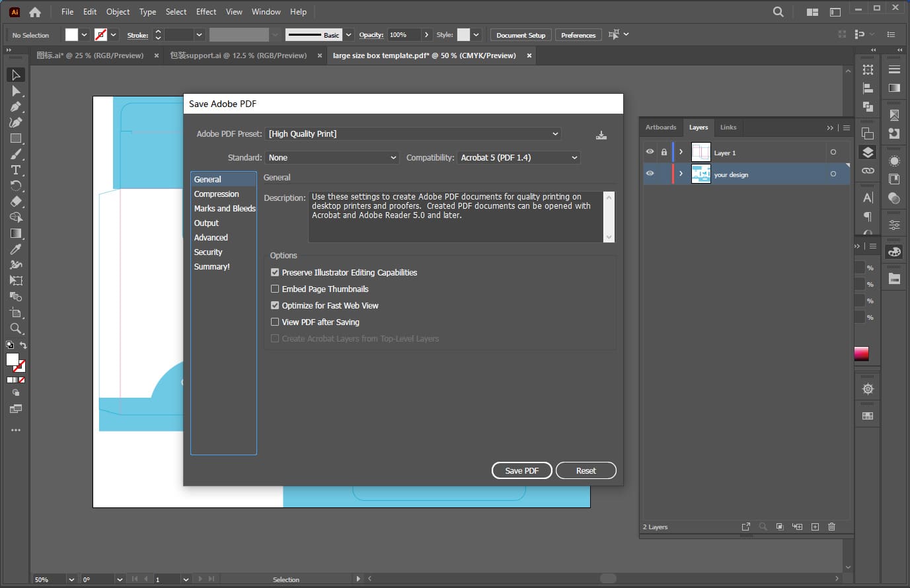Hide the 'your design' layer
Image resolution: width=910 pixels, height=588 pixels.
(650, 174)
